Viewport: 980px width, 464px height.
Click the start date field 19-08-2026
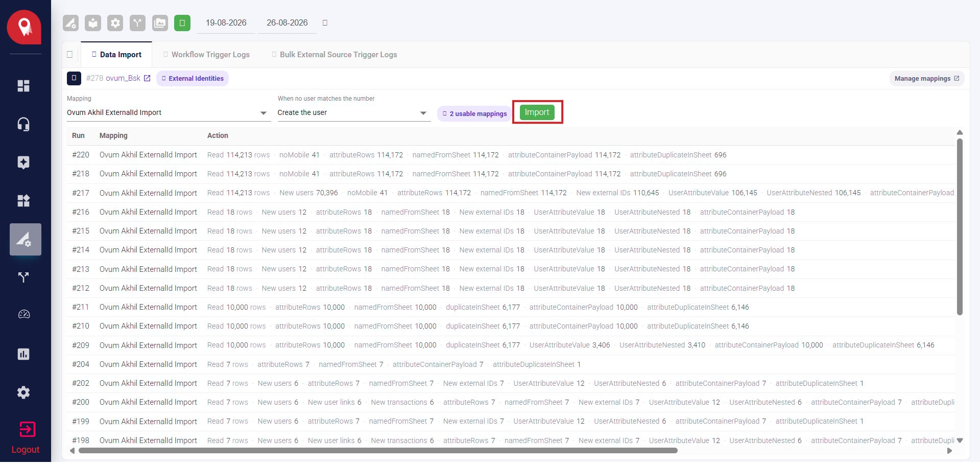pos(226,23)
